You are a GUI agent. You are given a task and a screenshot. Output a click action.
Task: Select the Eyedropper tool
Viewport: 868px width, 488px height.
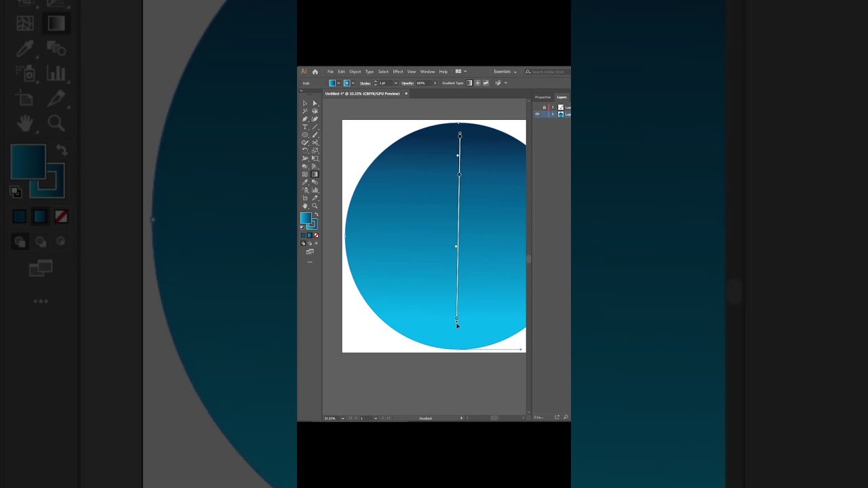[304, 182]
